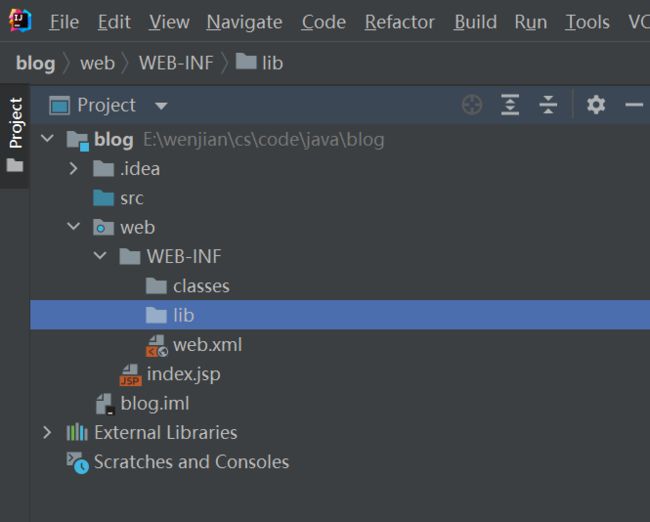Click the Collapse All icon in Project toolbar
650x522 pixels.
tap(548, 105)
